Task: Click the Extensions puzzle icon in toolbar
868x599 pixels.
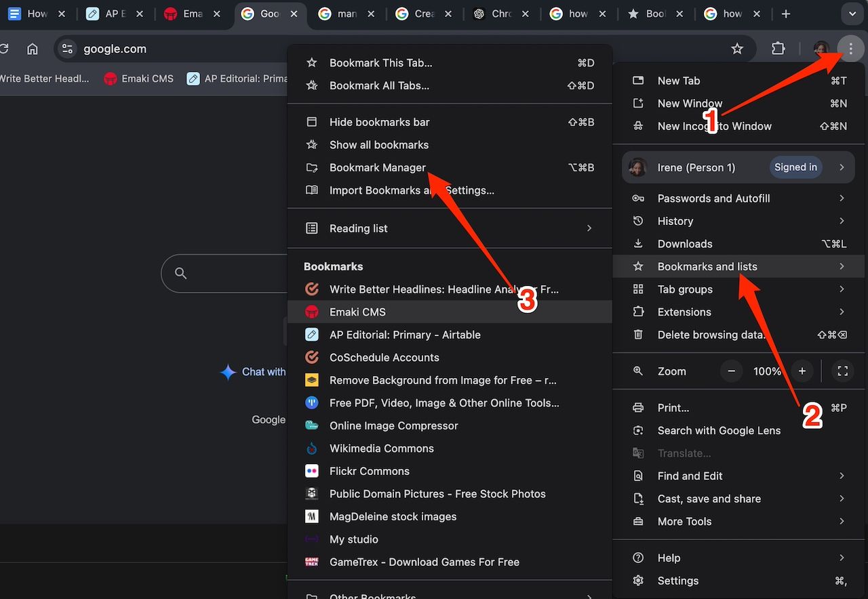Action: click(x=778, y=49)
